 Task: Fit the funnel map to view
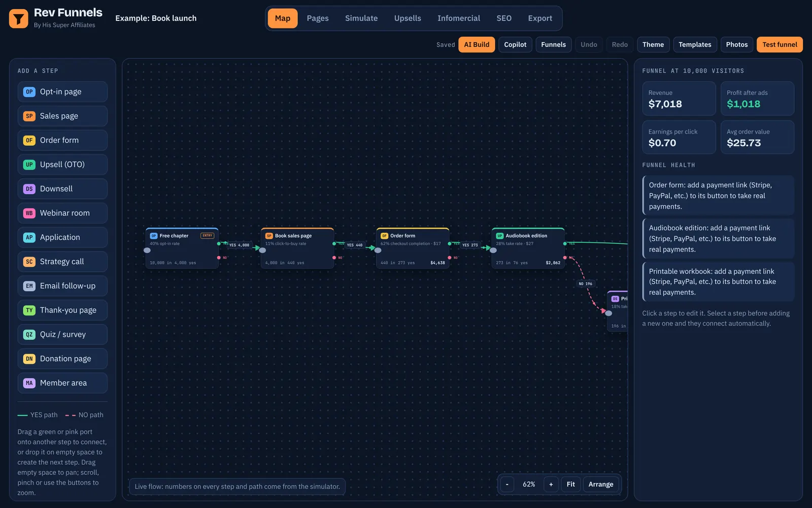[571, 484]
